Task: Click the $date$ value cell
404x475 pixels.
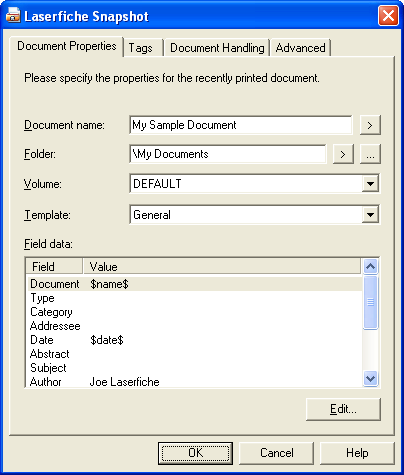Action: coord(107,340)
